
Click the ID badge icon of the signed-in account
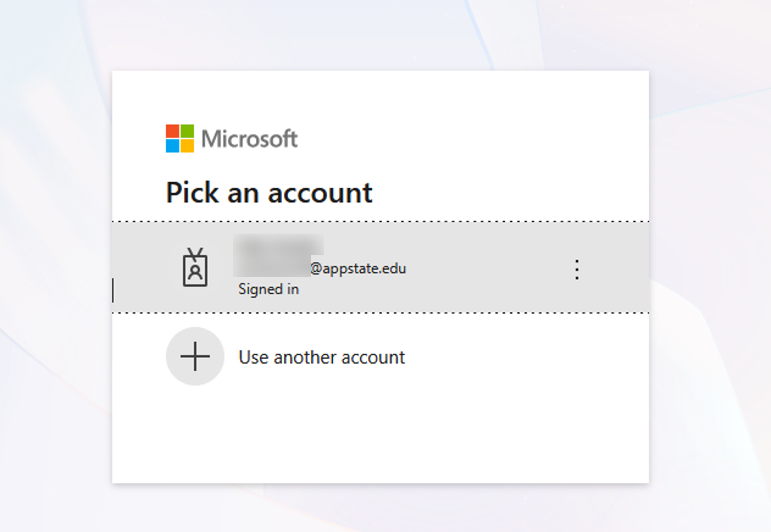point(195,267)
